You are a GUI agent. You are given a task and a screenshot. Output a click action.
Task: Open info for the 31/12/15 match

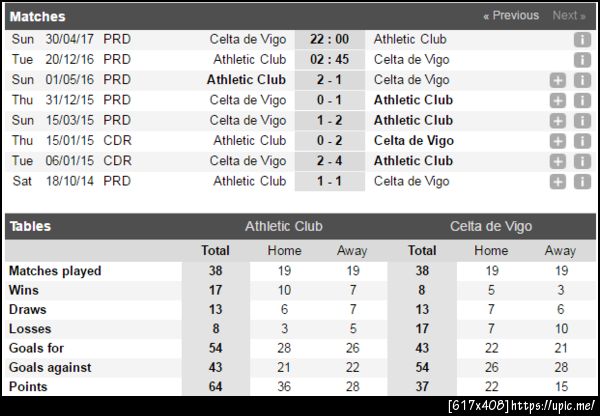coord(582,101)
